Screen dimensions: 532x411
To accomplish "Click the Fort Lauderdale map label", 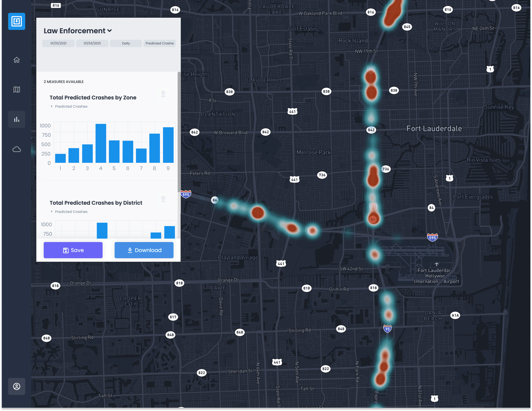I will click(434, 129).
